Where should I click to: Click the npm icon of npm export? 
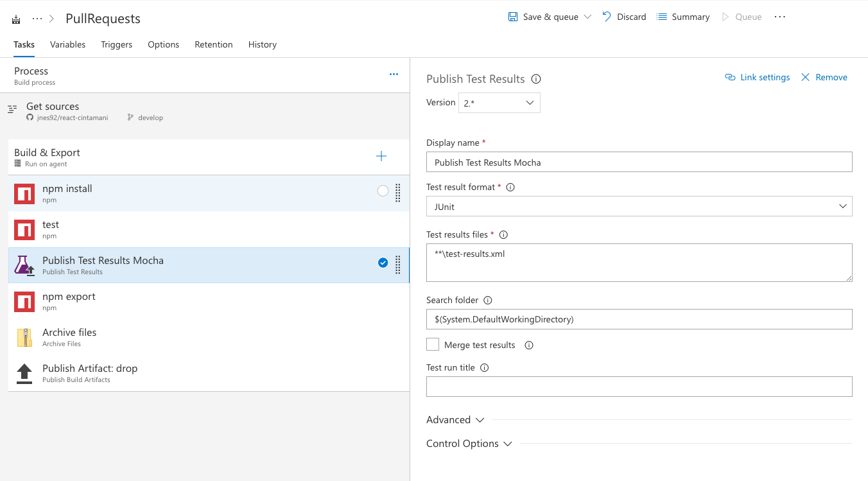(x=24, y=301)
